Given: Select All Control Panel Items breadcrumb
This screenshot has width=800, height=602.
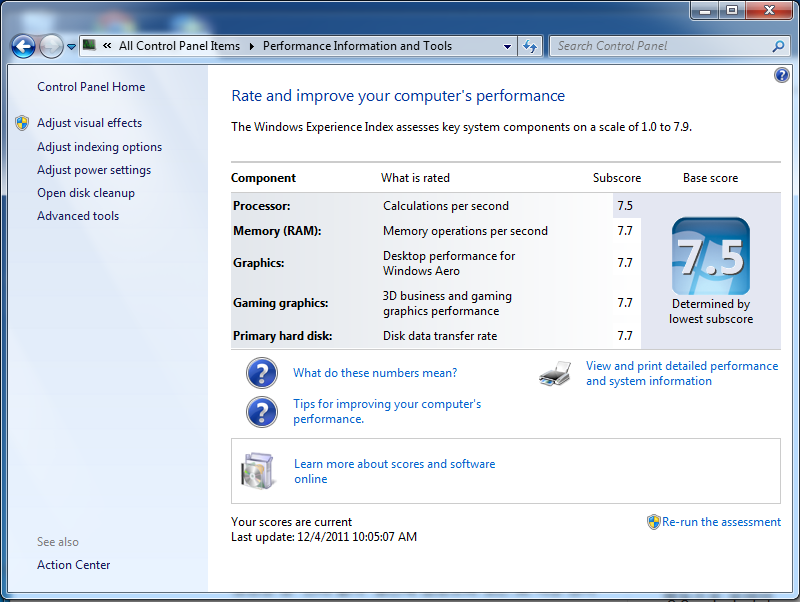Looking at the screenshot, I should [x=179, y=46].
